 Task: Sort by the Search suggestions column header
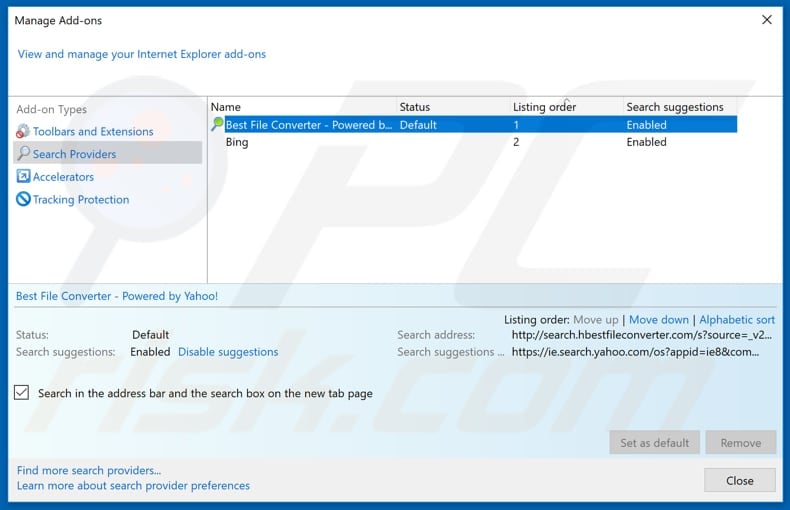[x=680, y=107]
